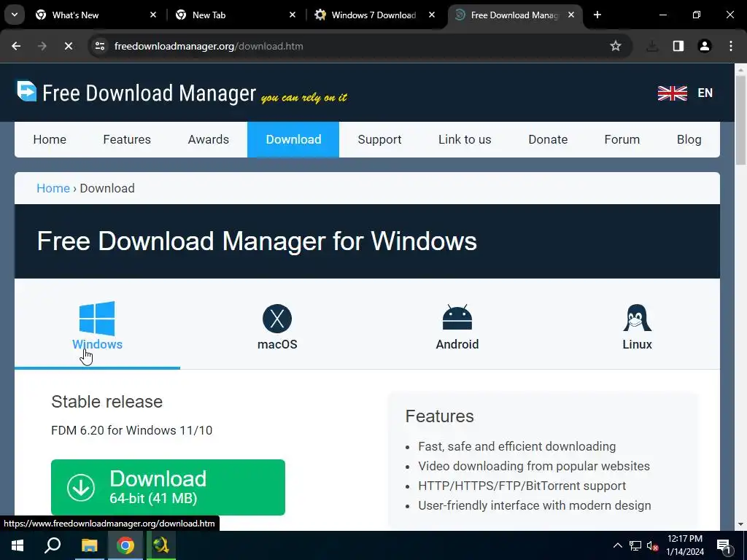The image size is (747, 560).
Task: Open the tab search dropdown arrow
Action: [x=15, y=15]
